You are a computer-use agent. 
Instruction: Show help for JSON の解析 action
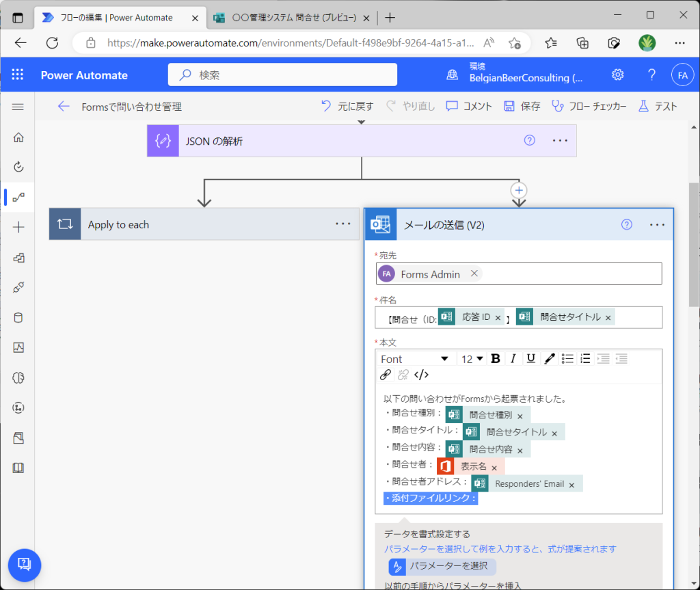[x=530, y=141]
